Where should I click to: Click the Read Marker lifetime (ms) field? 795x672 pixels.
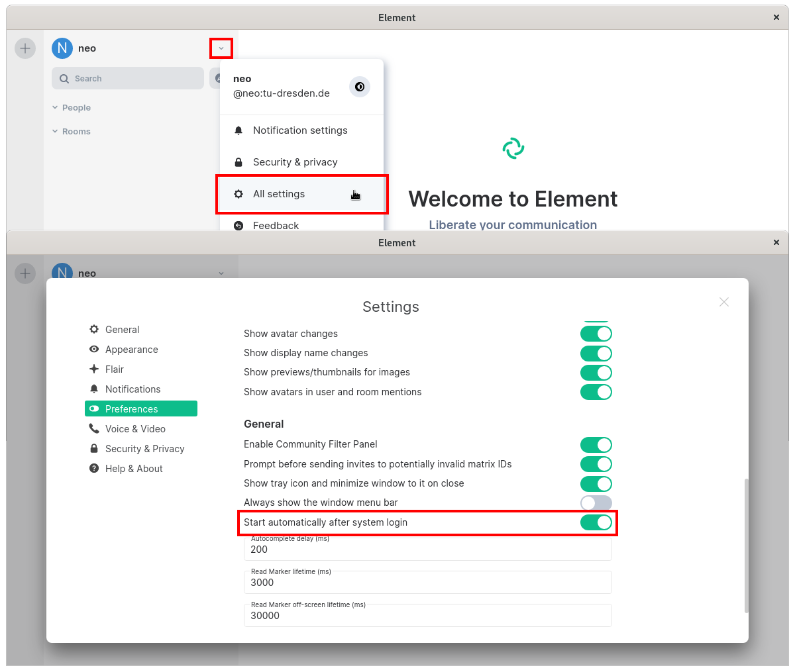(x=428, y=582)
